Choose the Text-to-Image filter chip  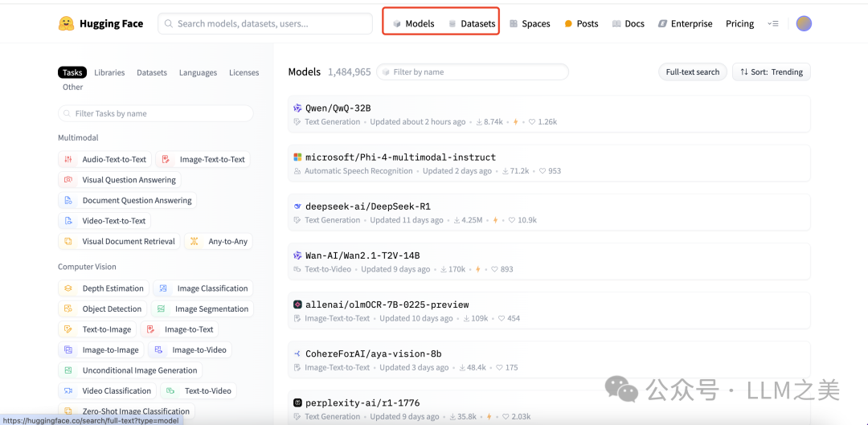coord(97,329)
